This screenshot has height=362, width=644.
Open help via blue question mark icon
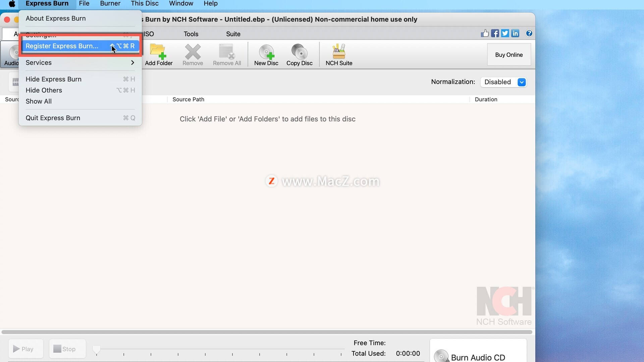tap(529, 33)
